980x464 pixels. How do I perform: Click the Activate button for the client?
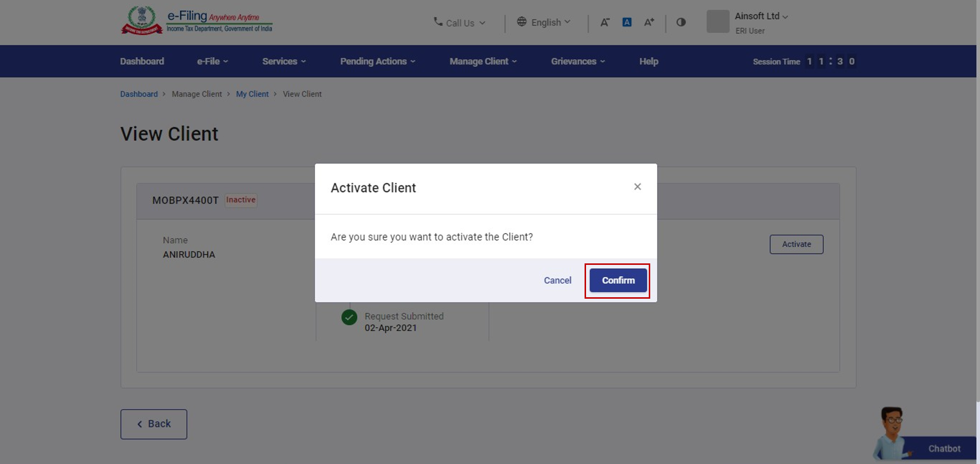click(796, 244)
